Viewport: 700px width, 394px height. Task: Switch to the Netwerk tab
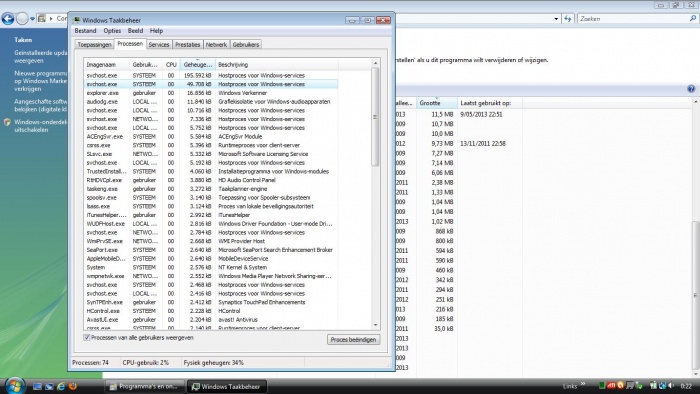tap(216, 45)
